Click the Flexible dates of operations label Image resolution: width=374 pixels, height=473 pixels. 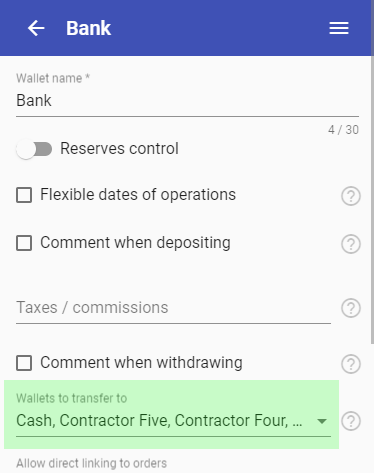coord(138,195)
